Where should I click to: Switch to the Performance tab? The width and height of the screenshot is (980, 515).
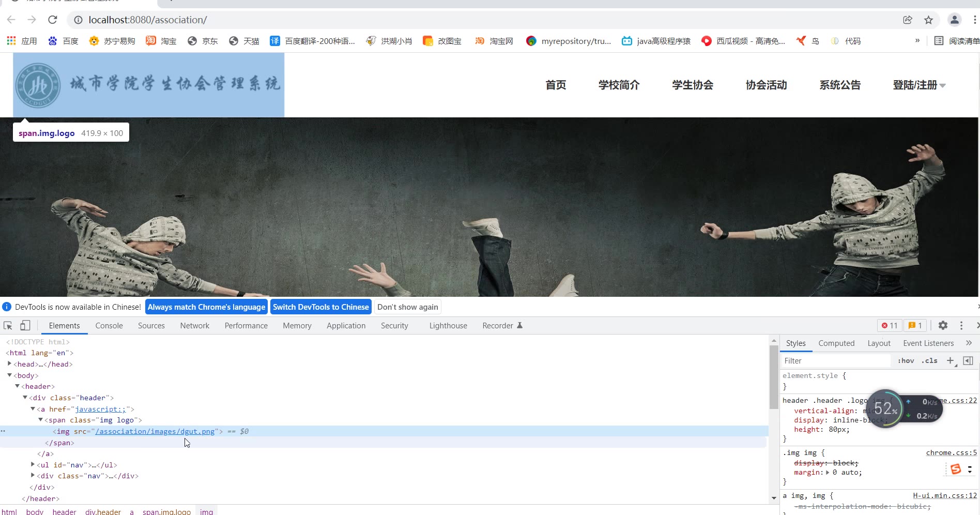click(246, 326)
